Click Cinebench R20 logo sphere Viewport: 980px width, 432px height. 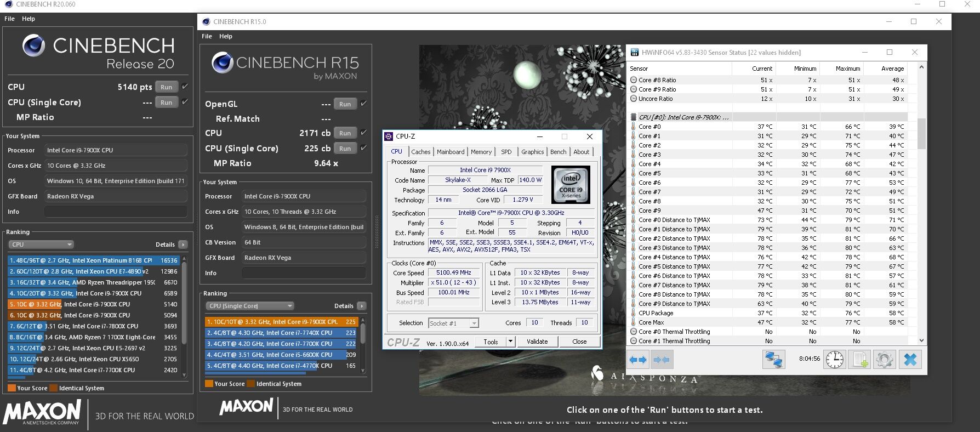pos(33,46)
